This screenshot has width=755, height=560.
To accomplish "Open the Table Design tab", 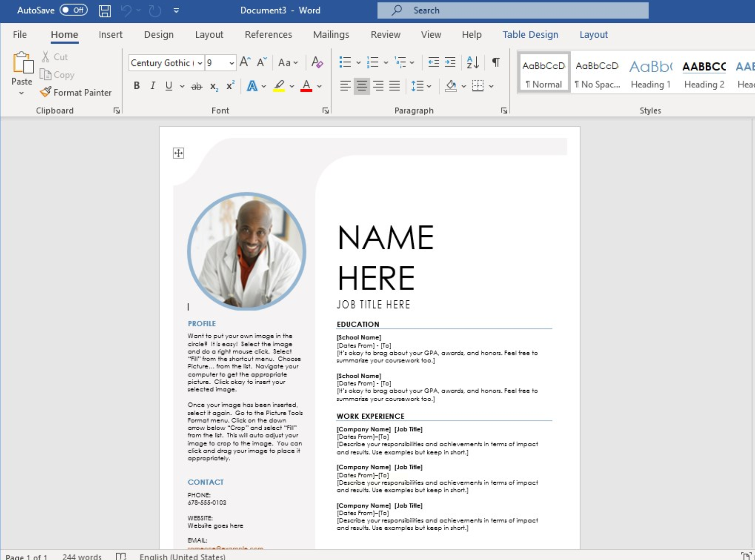I will click(530, 35).
